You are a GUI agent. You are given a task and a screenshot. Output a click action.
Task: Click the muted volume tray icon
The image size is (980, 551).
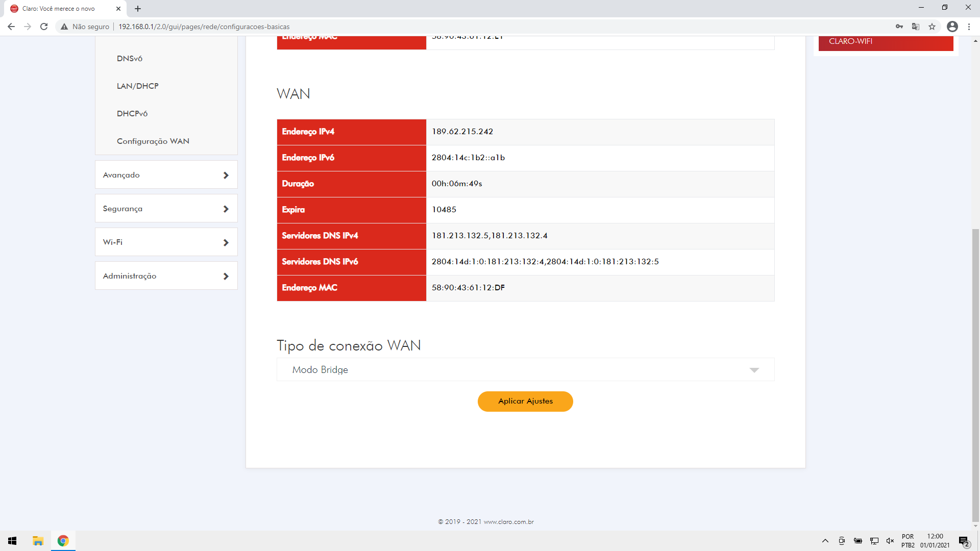coord(890,541)
